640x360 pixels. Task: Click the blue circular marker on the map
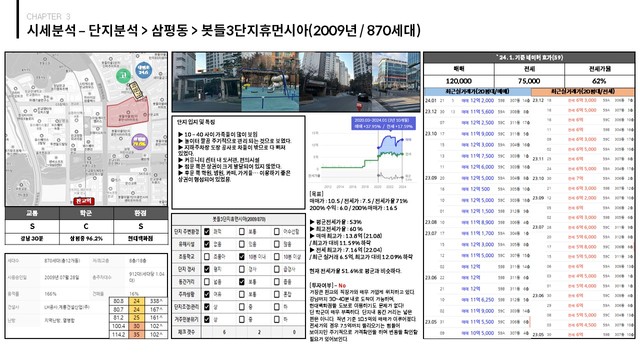(x=143, y=70)
